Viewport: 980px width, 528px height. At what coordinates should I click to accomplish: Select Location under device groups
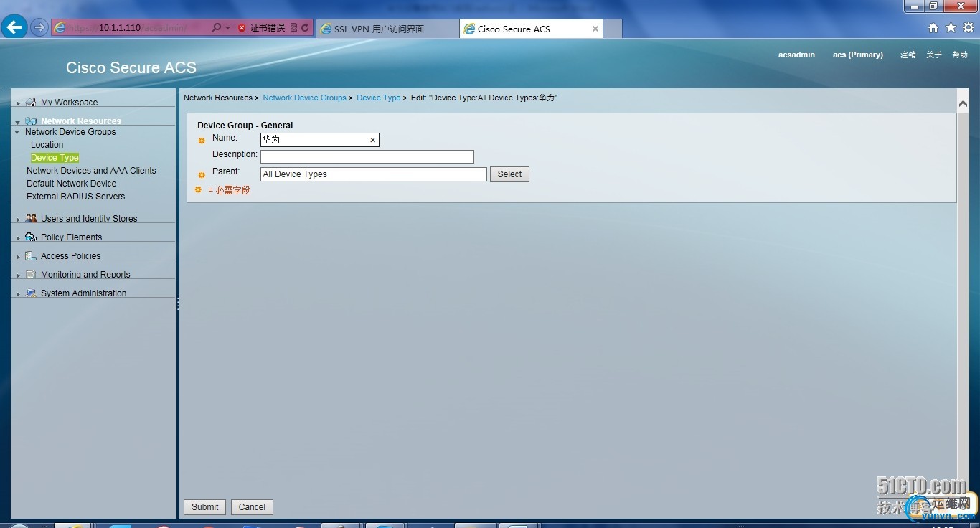click(47, 145)
